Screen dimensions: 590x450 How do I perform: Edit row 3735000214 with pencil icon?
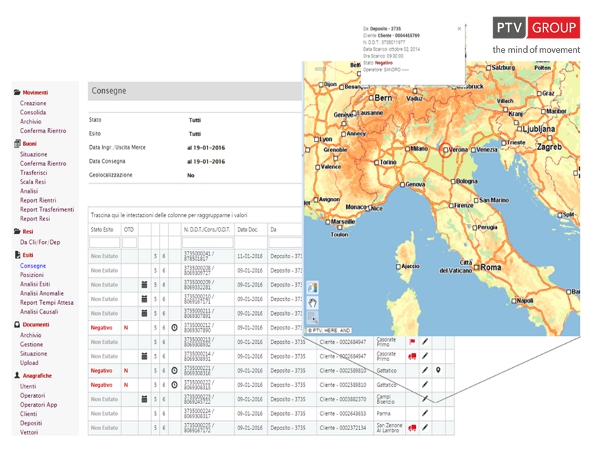[x=425, y=356]
